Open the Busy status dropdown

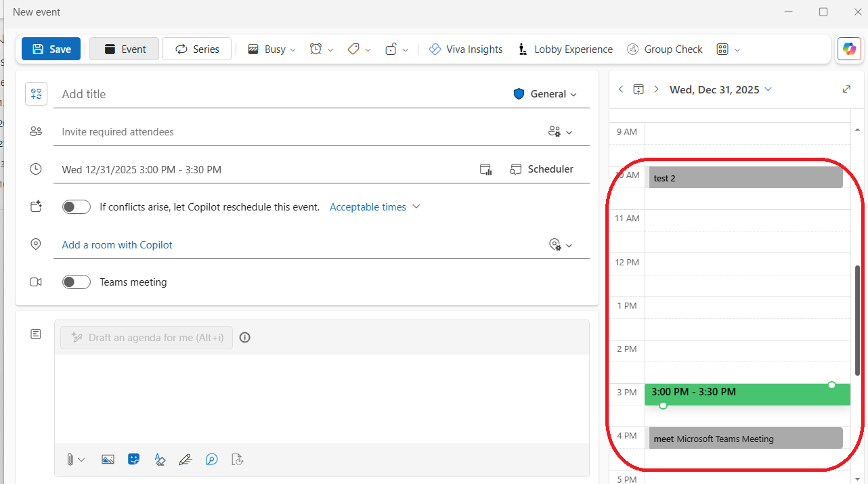272,49
